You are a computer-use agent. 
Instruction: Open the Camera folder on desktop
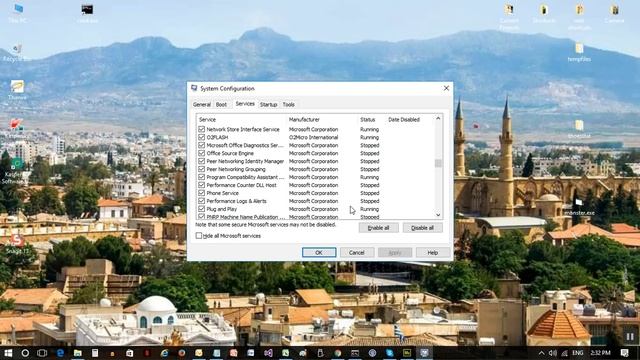tap(614, 13)
